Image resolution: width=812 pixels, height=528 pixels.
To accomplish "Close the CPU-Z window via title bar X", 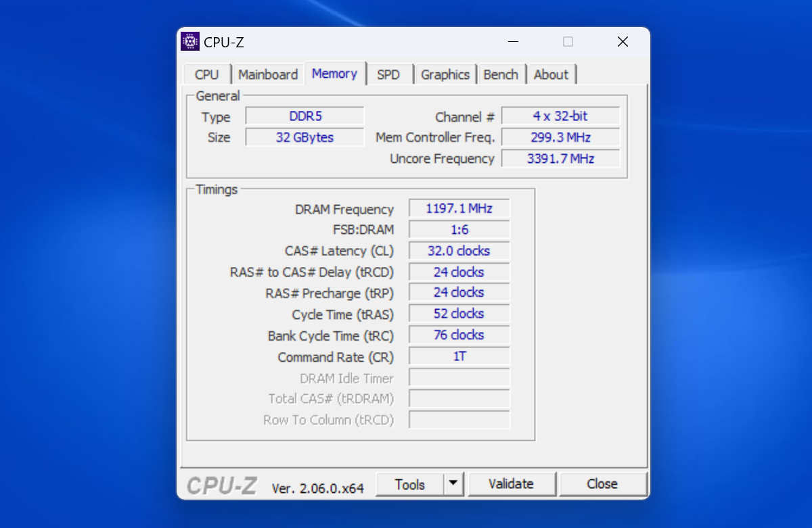I will click(x=623, y=42).
